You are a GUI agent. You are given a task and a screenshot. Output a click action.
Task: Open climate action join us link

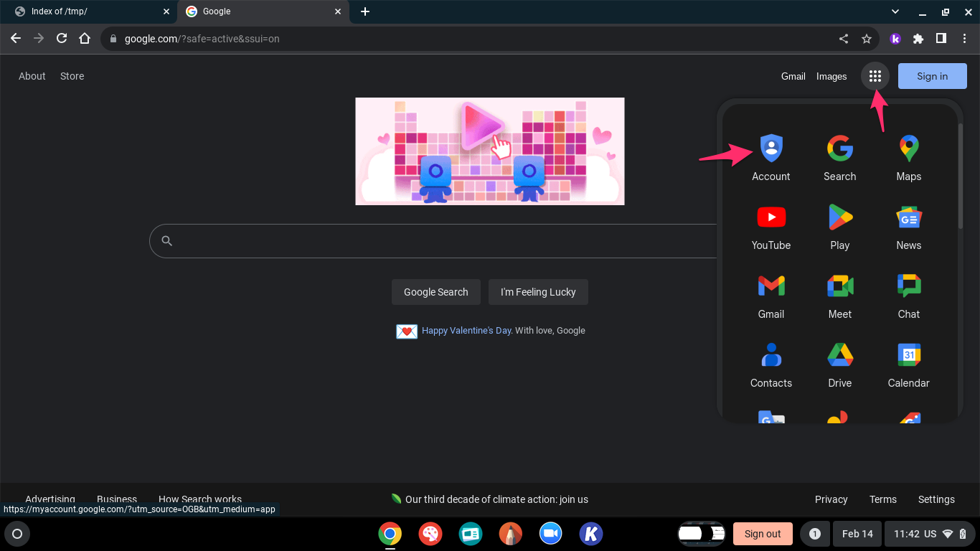tap(496, 499)
